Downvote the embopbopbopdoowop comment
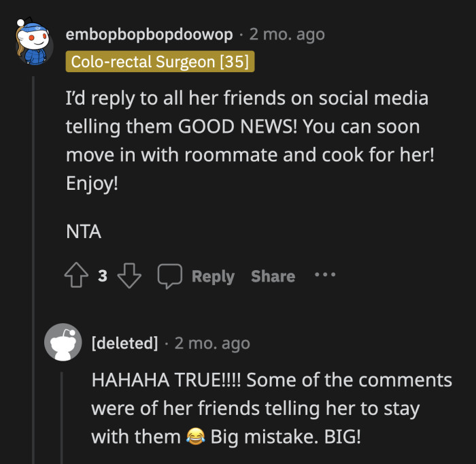The image size is (476, 464). [129, 276]
